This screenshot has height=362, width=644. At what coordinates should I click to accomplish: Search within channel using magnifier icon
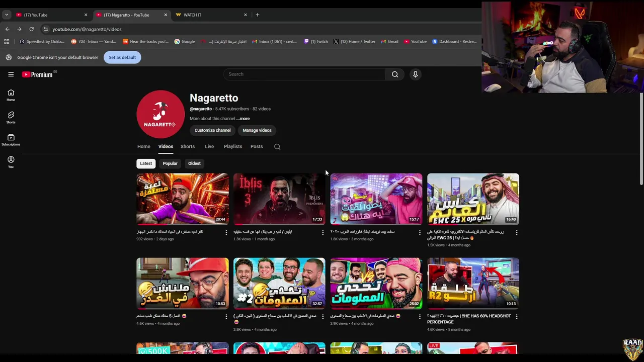[x=277, y=147]
